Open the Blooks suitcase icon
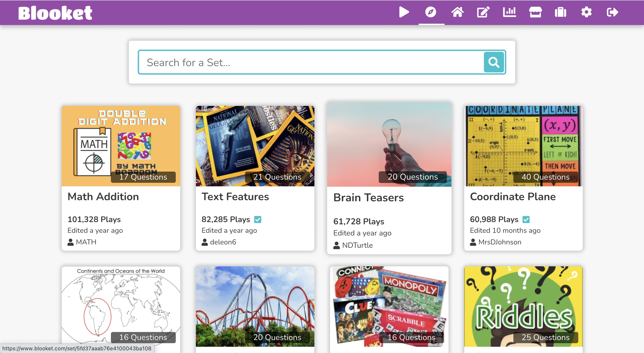This screenshot has height=353, width=644. coord(561,12)
